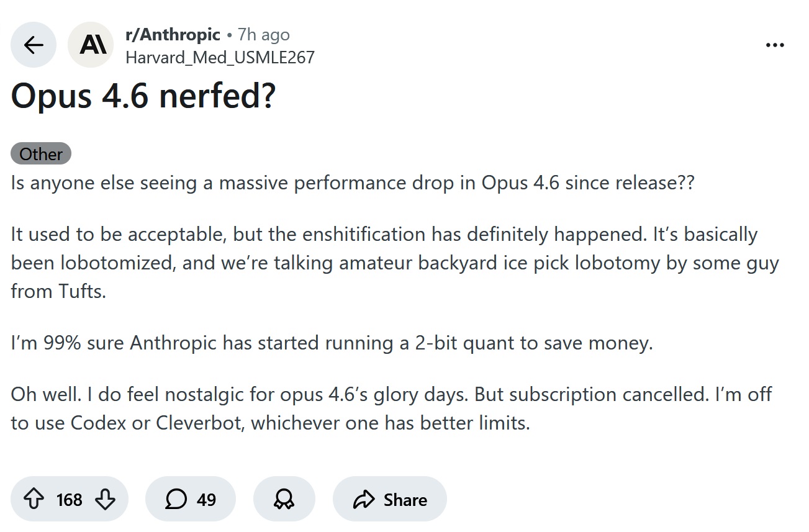Viewport: 809px width, 532px height.
Task: Open the Harvard_Med_USMLE267 user profile
Action: tap(220, 57)
